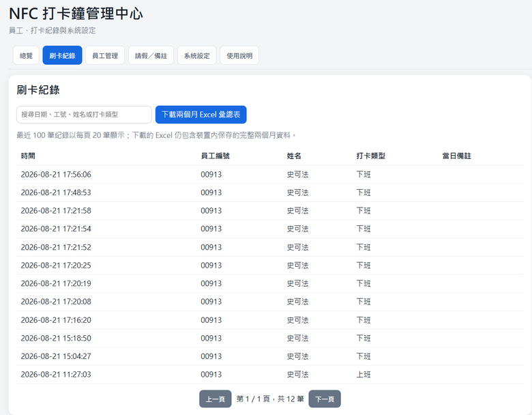Select the record timestamp 2026-08-21 17:20:08

pyautogui.click(x=56, y=302)
